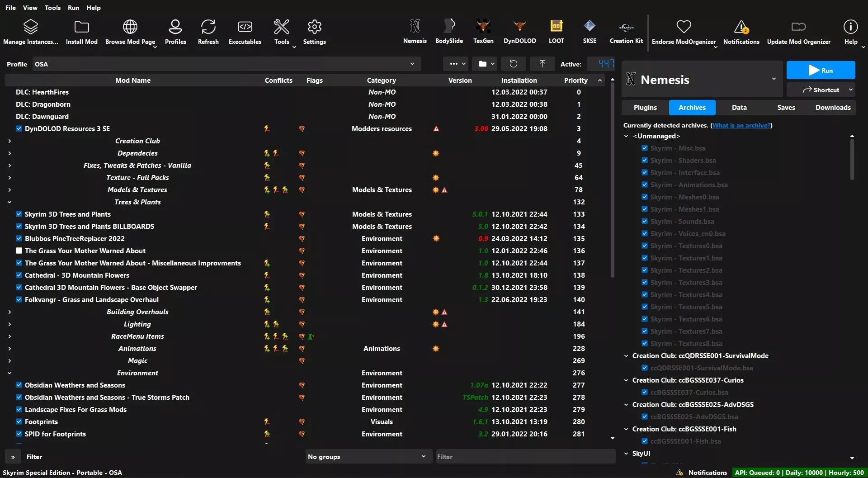
Task: Uncheck Skyrim 3D Trees and Plants BILLBOARDS
Action: pyautogui.click(x=19, y=226)
